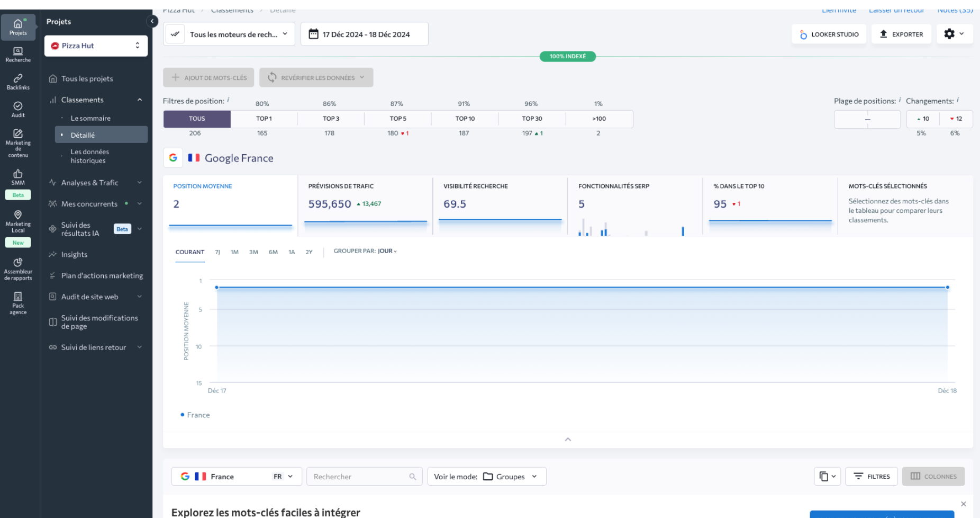Switch chart to 1A period

click(x=292, y=252)
